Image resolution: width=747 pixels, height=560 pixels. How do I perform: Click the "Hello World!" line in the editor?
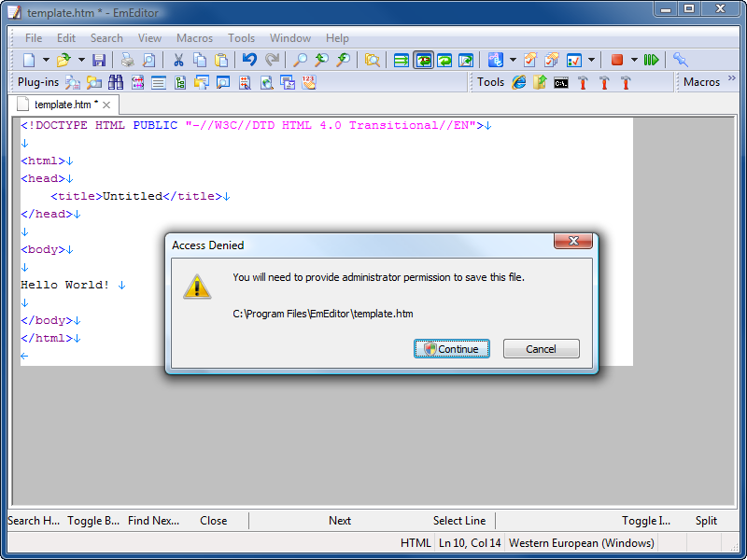[64, 285]
